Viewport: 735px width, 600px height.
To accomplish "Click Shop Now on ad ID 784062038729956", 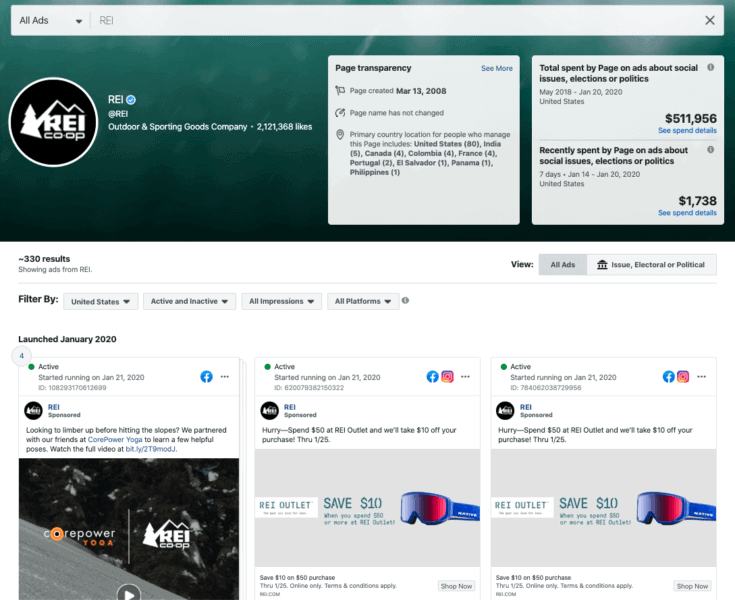I will tap(693, 586).
